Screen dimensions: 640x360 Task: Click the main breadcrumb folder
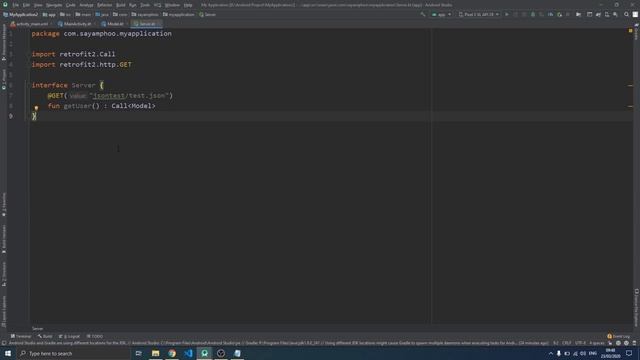pyautogui.click(x=83, y=14)
